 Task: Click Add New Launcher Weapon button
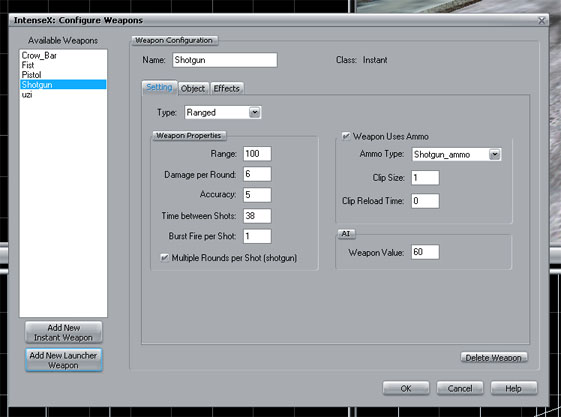tap(63, 360)
